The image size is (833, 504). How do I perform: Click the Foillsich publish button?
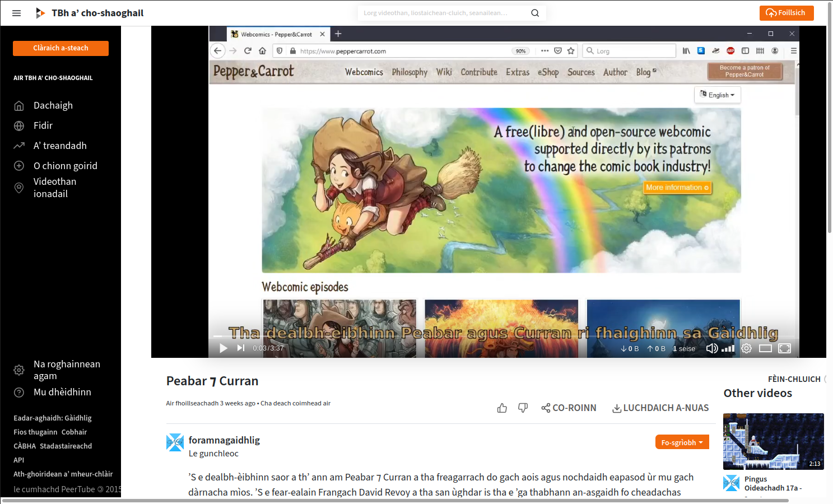coord(786,13)
